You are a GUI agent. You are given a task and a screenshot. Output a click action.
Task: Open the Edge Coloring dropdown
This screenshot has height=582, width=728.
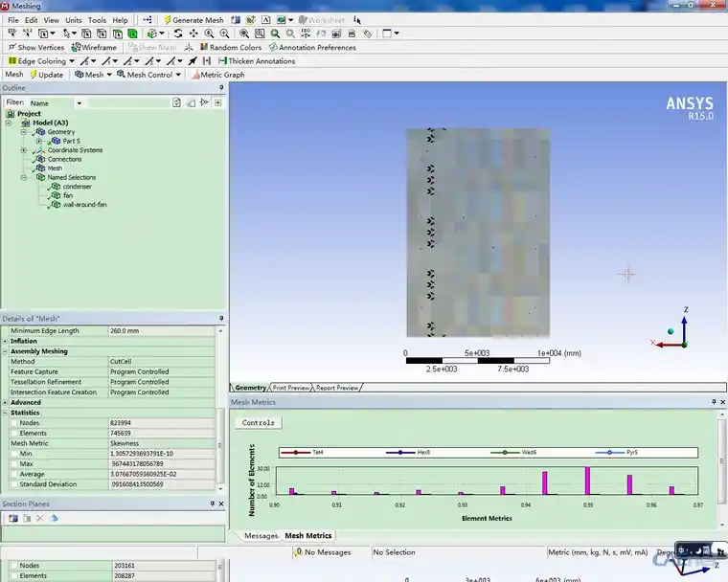coord(72,61)
